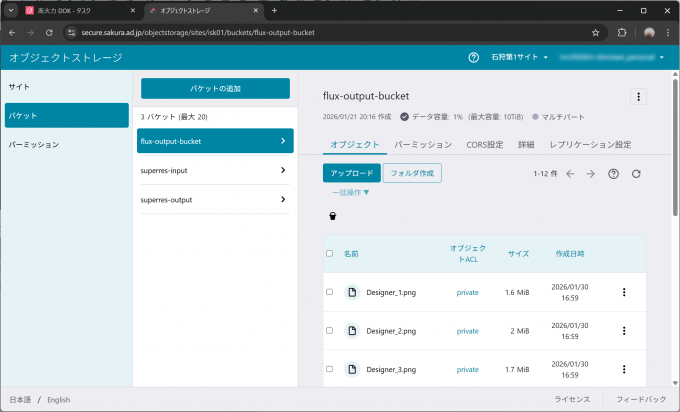Open the kebab menu for flux-output-bucket
The width and height of the screenshot is (680, 412).
(639, 97)
